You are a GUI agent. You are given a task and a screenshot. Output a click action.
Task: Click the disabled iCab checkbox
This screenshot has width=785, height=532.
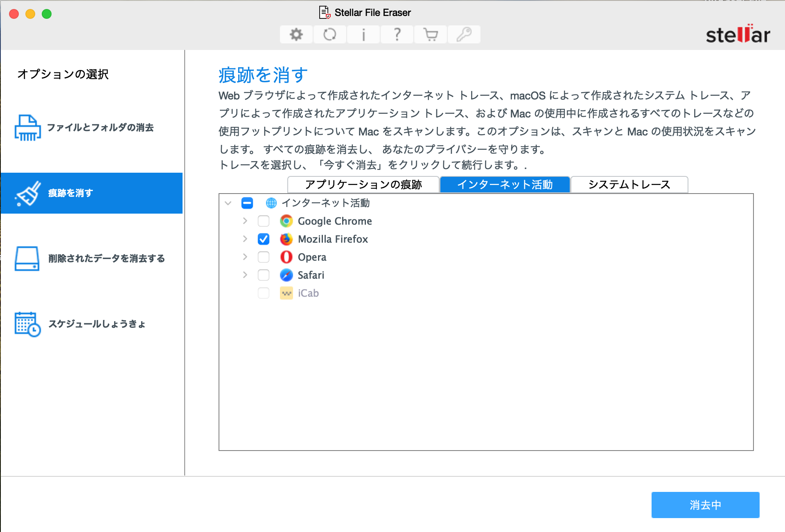point(264,293)
